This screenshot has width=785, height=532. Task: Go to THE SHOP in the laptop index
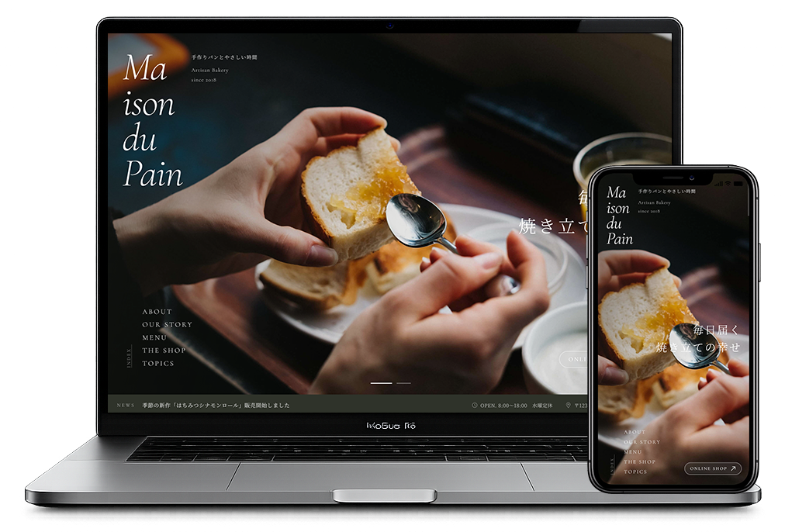[164, 351]
